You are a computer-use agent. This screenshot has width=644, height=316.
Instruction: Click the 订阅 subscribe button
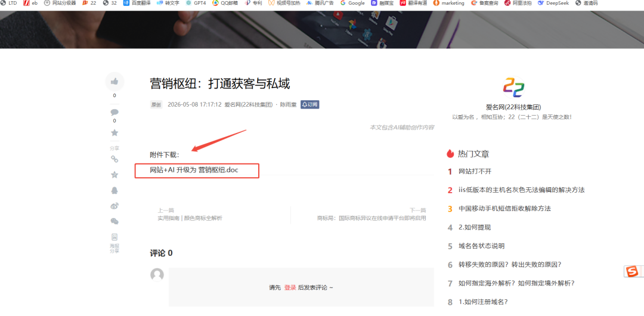click(309, 104)
